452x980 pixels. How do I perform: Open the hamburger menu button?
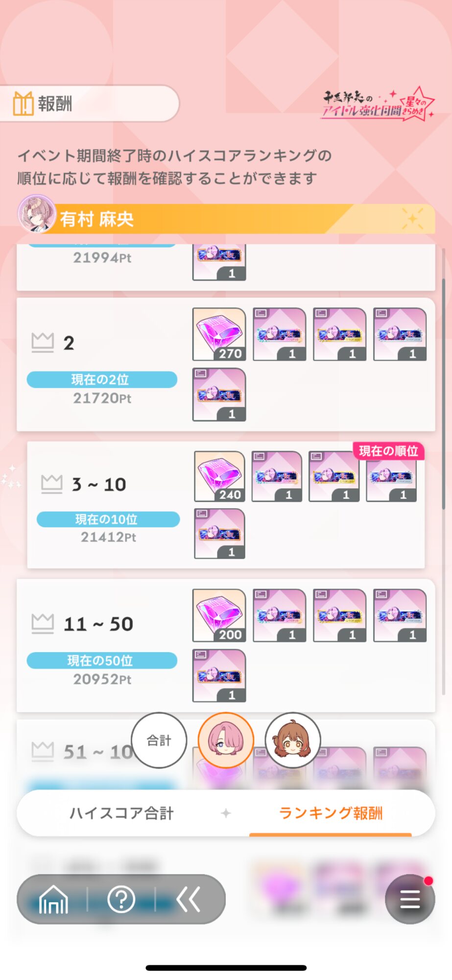[x=410, y=899]
